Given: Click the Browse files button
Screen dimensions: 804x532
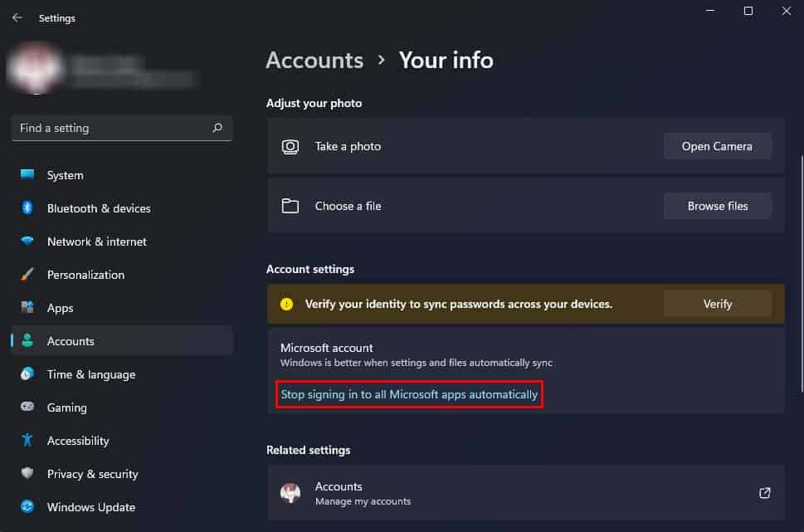Looking at the screenshot, I should coord(718,206).
